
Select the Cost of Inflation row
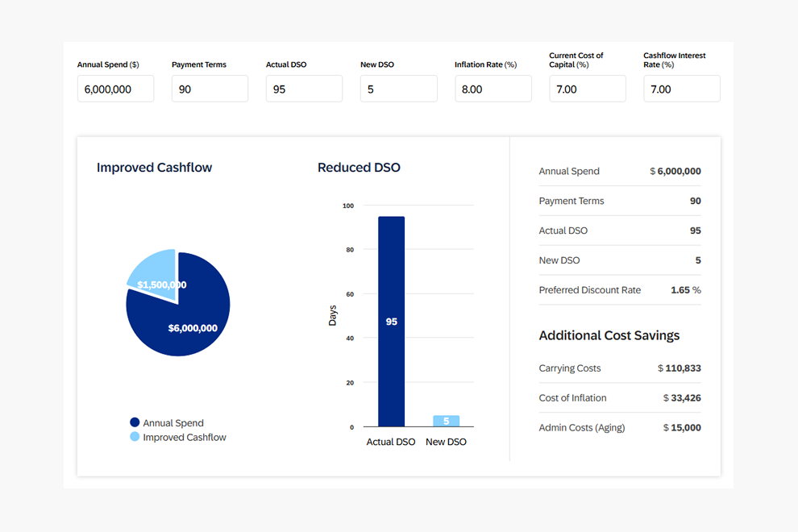click(x=619, y=397)
